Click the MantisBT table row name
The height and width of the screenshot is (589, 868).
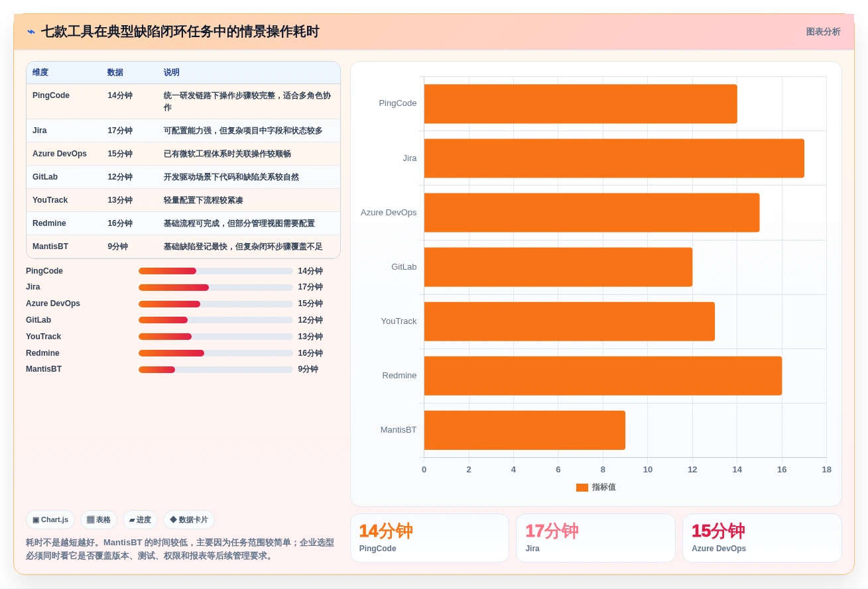click(x=50, y=246)
